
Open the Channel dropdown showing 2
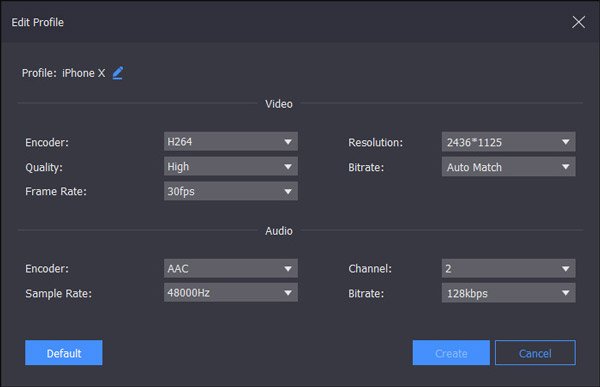point(508,268)
